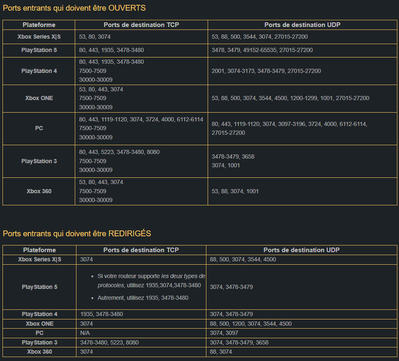Screen dimensions: 399x361
Task: Click 'Plateforme' header in REDIRIGÉS table
Action: [x=39, y=250]
